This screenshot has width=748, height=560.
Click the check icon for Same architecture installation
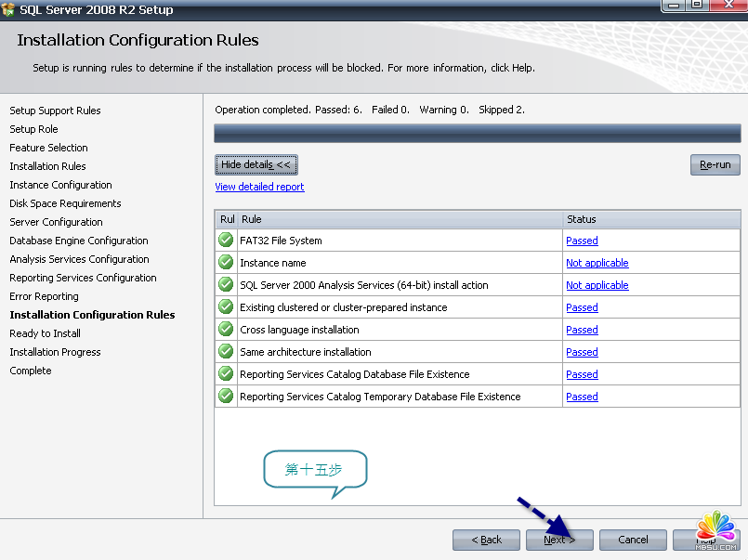(225, 352)
